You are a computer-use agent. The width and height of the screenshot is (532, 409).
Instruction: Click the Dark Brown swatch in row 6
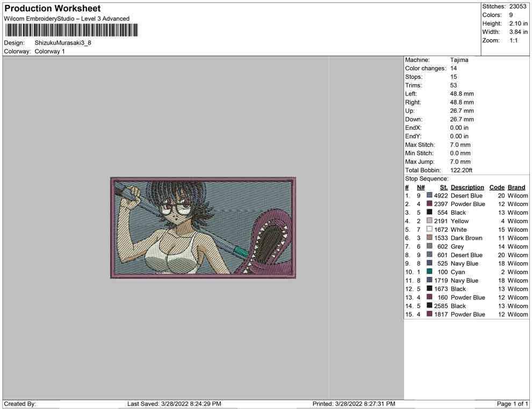point(429,238)
